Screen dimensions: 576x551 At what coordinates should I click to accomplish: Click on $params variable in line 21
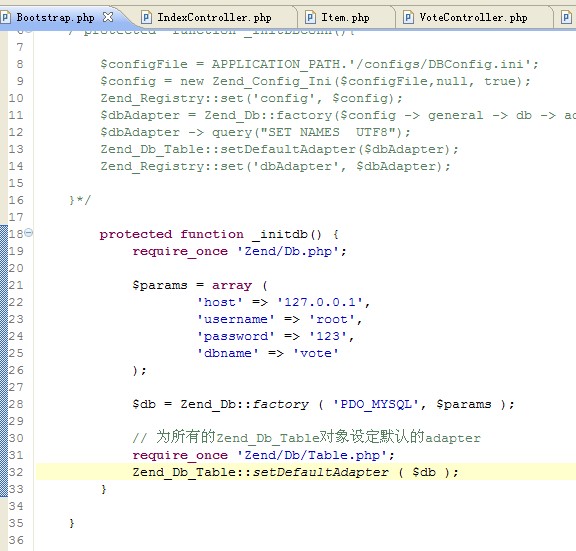(x=160, y=285)
